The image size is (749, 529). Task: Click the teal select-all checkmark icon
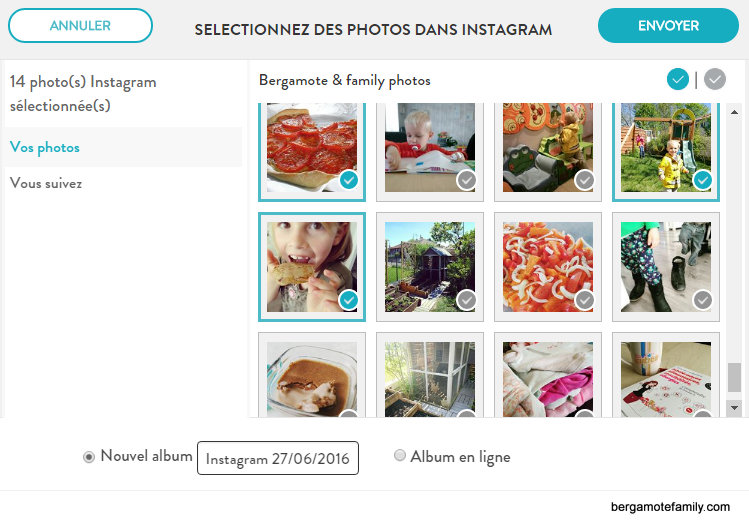pos(678,80)
